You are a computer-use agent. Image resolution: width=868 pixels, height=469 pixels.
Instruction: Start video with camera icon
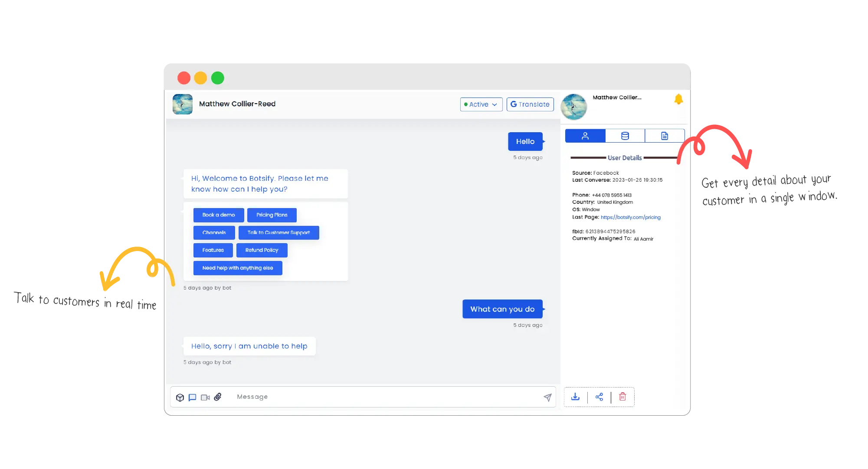click(x=205, y=397)
